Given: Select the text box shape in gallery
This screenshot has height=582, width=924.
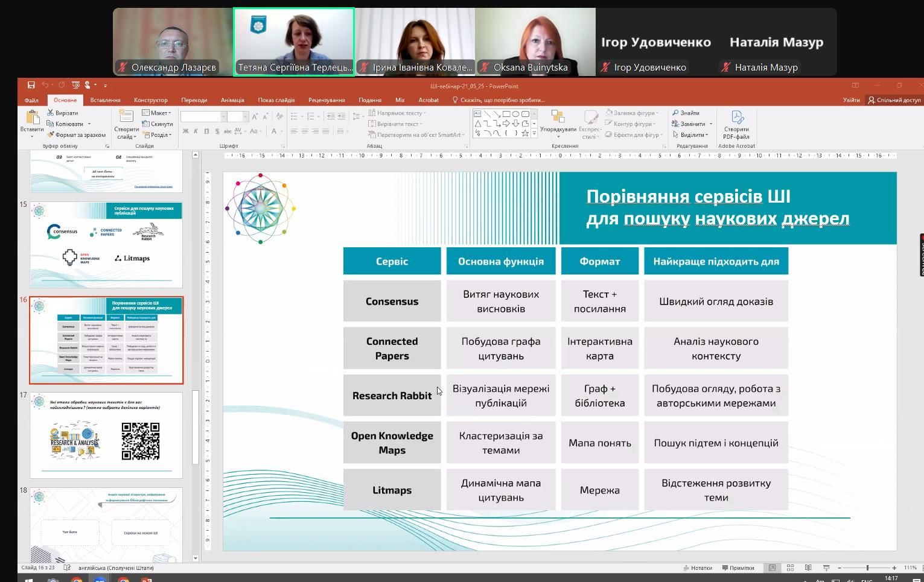Looking at the screenshot, I should pyautogui.click(x=477, y=113).
